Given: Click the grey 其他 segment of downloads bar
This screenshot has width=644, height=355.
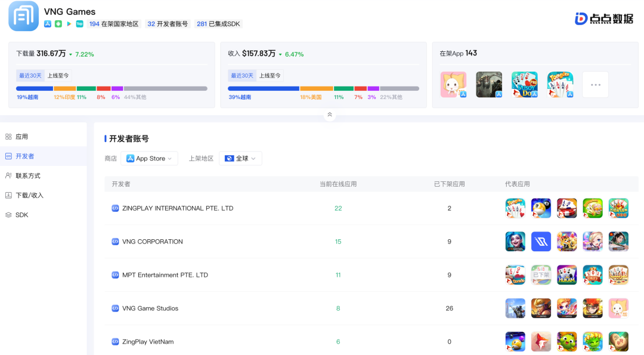Looking at the screenshot, I should pos(166,88).
